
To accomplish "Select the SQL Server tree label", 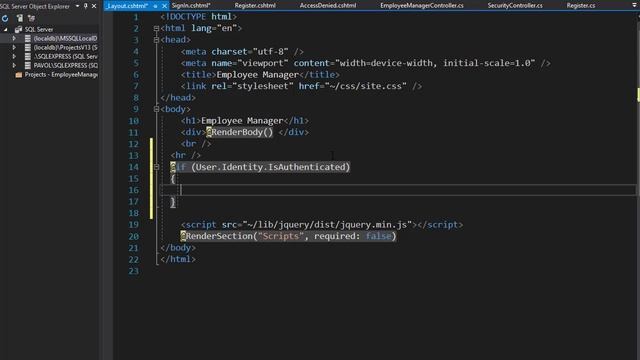I will [x=39, y=29].
